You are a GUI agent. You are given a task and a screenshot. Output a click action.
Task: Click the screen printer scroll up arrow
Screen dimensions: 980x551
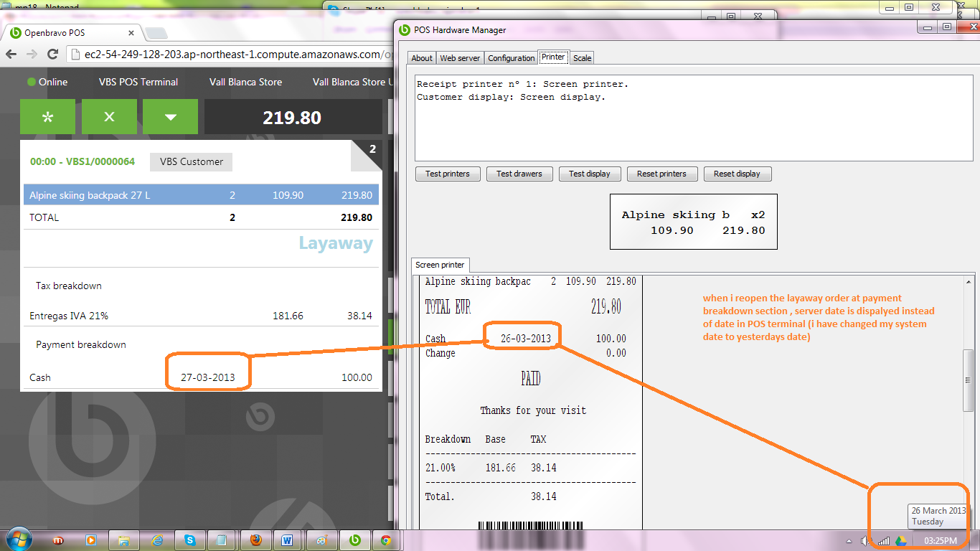[969, 281]
